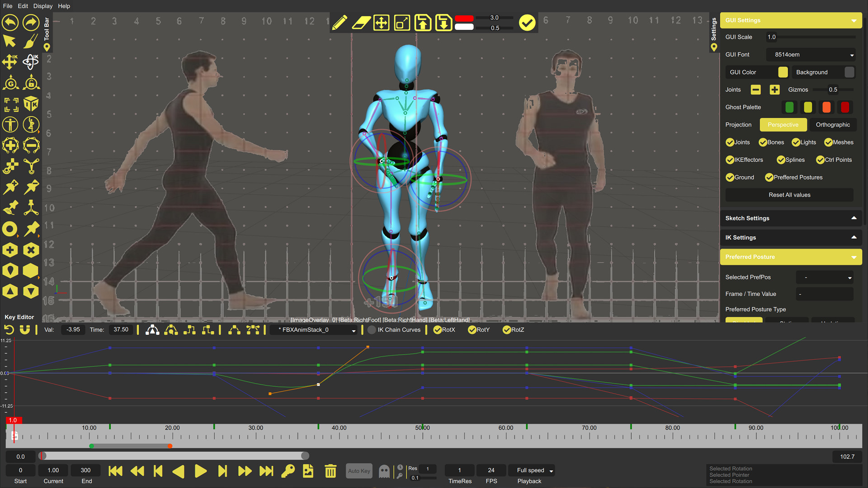Viewport: 868px width, 488px height.
Task: Switch to Orthographic projection
Action: [833, 125]
